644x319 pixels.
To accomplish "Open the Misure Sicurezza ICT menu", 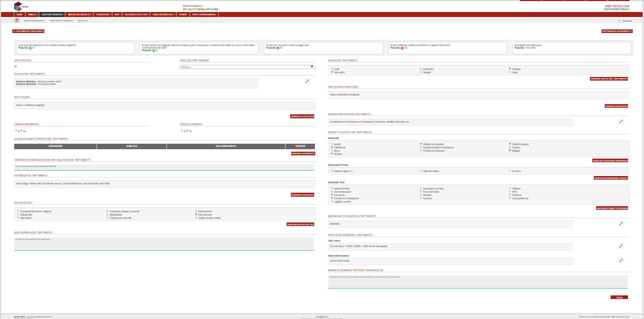I will pyautogui.click(x=80, y=15).
